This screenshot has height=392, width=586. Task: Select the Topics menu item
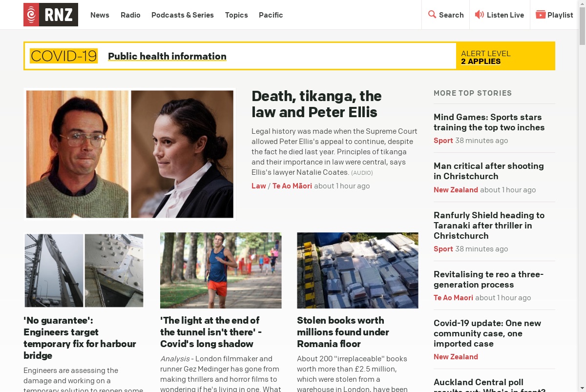(x=236, y=15)
